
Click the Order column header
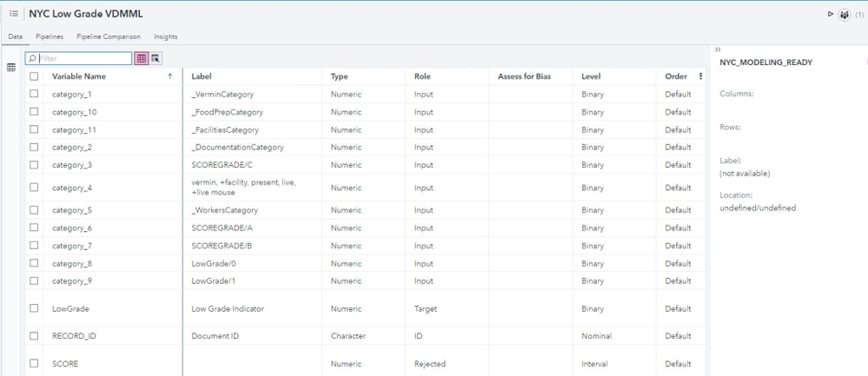coord(676,76)
